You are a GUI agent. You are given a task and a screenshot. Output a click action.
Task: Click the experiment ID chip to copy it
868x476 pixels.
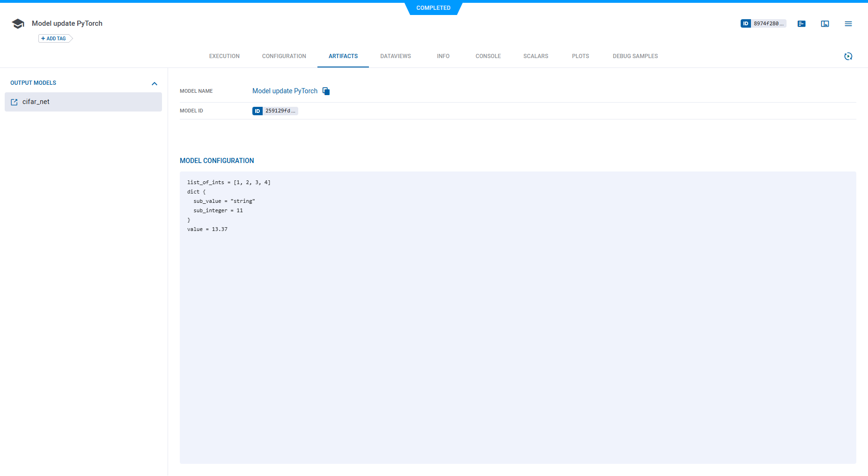tap(763, 23)
